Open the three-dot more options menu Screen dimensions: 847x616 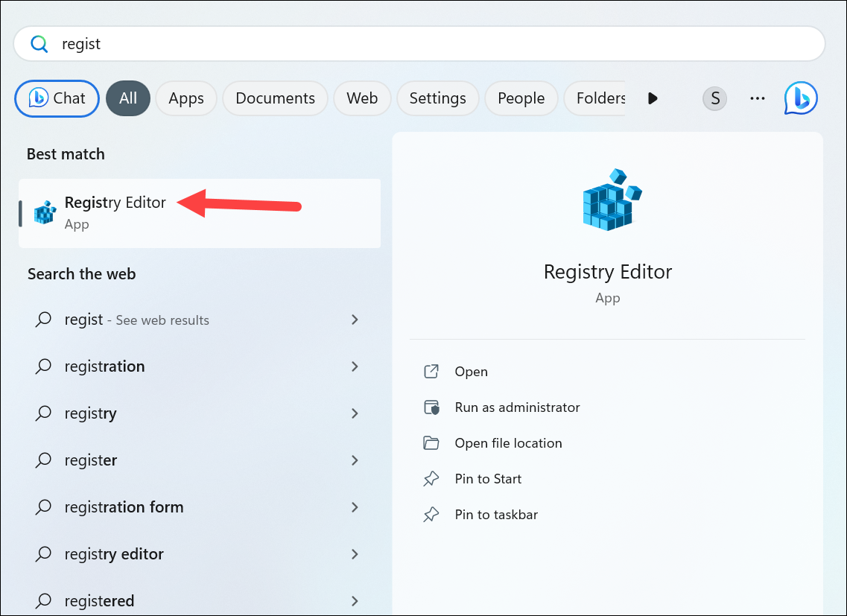tap(758, 98)
